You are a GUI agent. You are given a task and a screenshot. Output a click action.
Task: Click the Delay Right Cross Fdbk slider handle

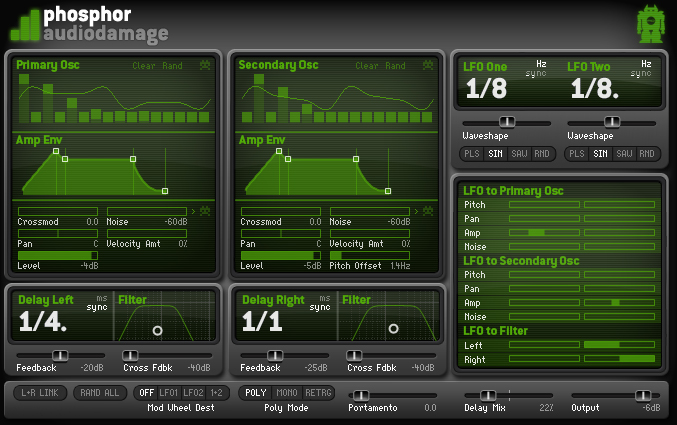pyautogui.click(x=354, y=355)
